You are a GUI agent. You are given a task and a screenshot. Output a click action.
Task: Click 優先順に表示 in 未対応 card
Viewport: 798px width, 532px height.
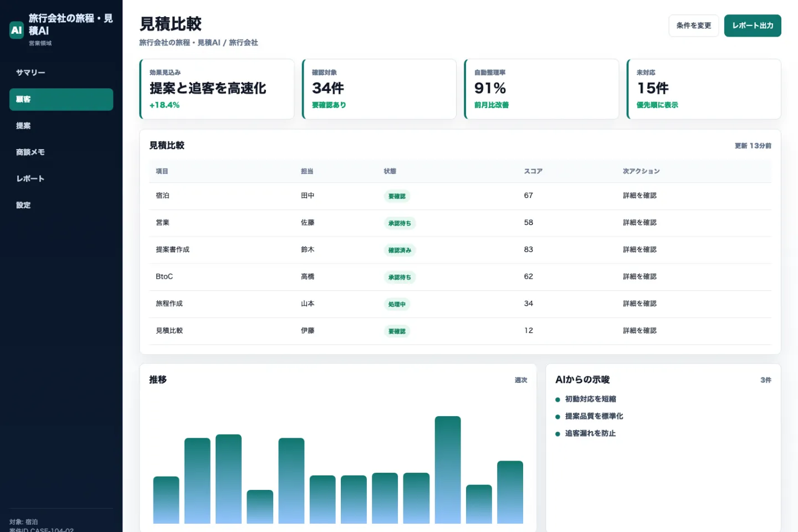(x=657, y=105)
